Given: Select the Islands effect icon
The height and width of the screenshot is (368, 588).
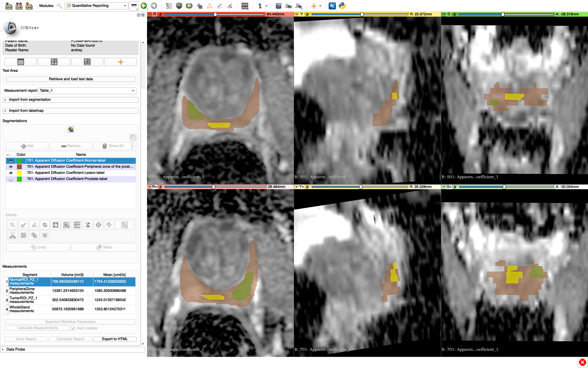Looking at the screenshot, I should 23,236.
